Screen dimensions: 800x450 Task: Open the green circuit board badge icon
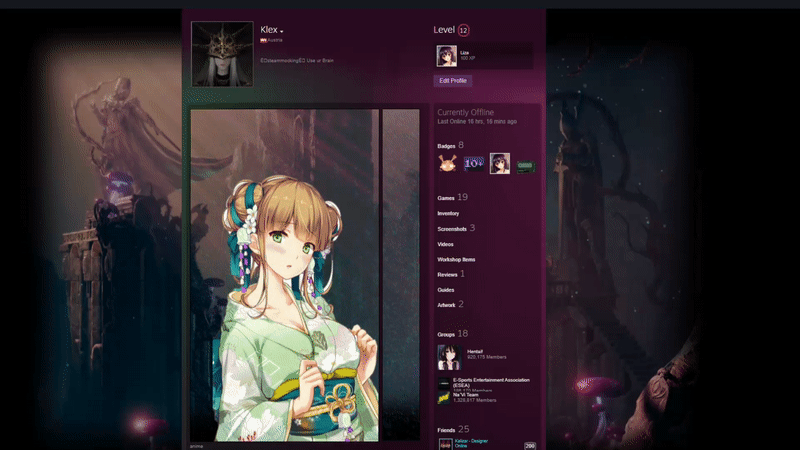click(526, 166)
